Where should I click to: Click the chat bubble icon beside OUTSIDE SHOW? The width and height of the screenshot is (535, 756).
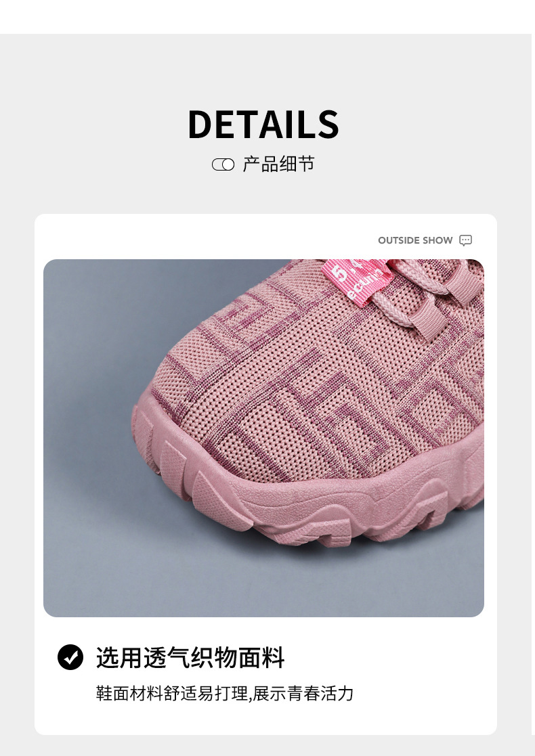click(465, 240)
